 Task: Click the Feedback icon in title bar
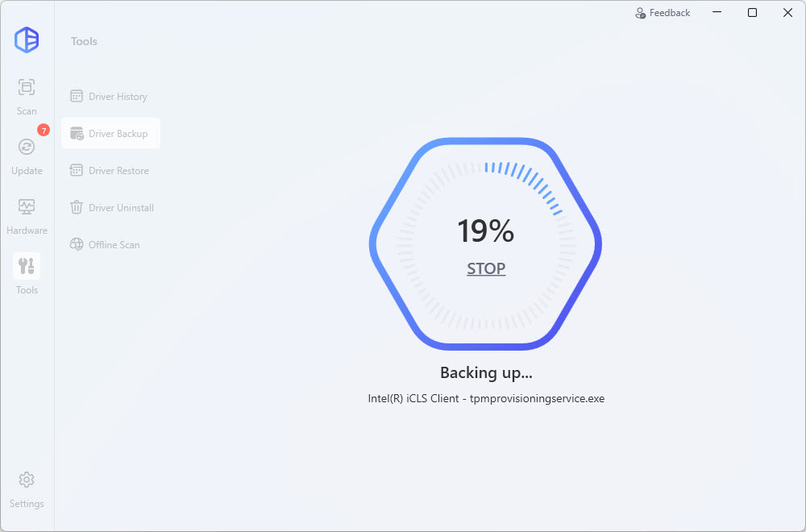[x=641, y=13]
